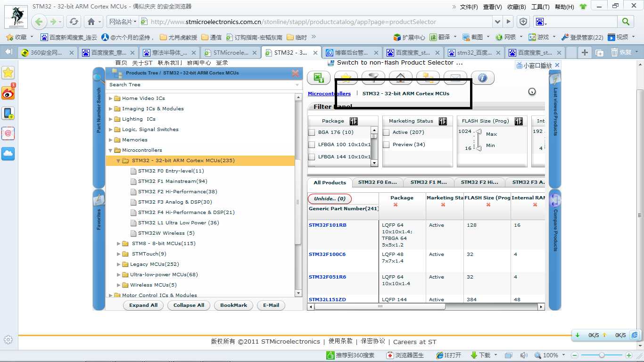Close the Products Tree panel with red X
Screen dimensions: 644x362
click(296, 73)
